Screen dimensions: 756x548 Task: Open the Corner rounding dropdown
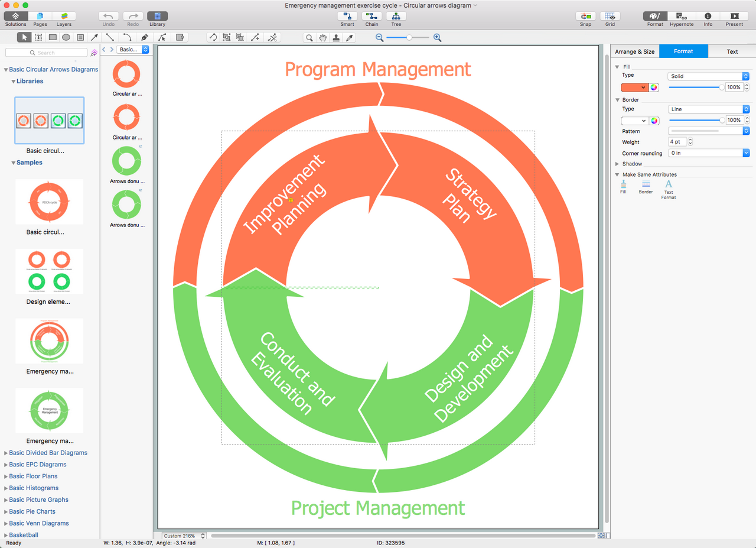(708, 153)
